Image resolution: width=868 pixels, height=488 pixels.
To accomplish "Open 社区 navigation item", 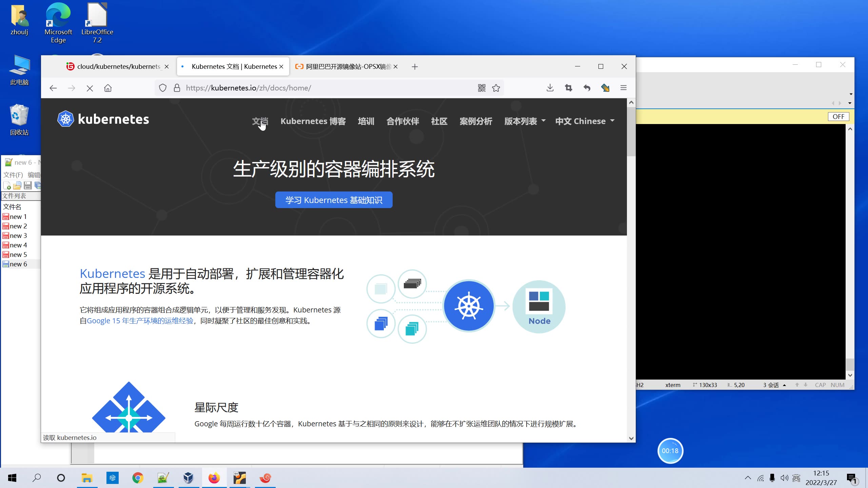I will tap(439, 121).
